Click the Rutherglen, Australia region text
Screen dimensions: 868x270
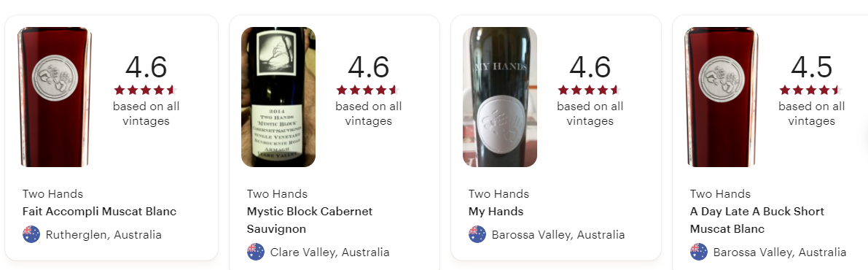click(103, 234)
